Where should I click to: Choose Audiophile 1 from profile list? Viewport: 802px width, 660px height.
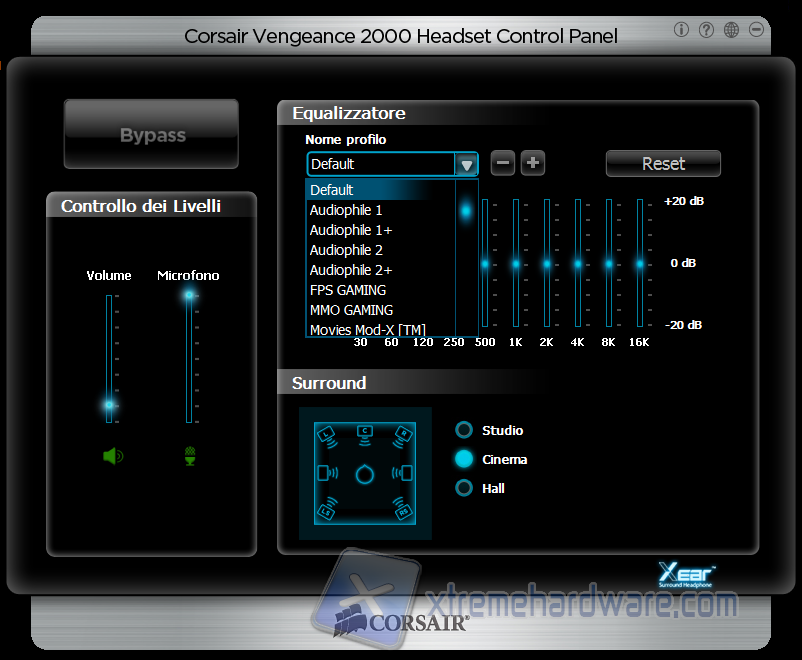[x=346, y=210]
